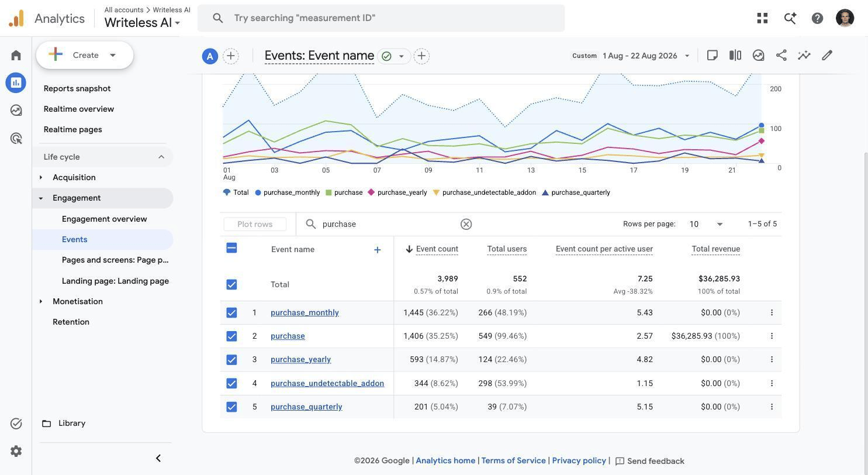868x475 pixels.
Task: Open the Retention report
Action: click(x=71, y=322)
